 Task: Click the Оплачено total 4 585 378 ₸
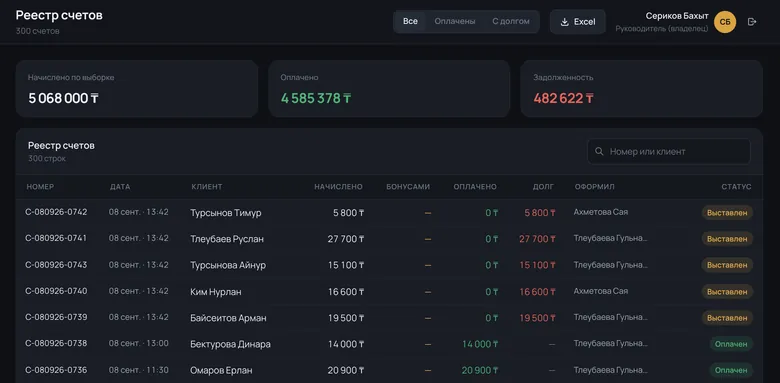pyautogui.click(x=316, y=98)
